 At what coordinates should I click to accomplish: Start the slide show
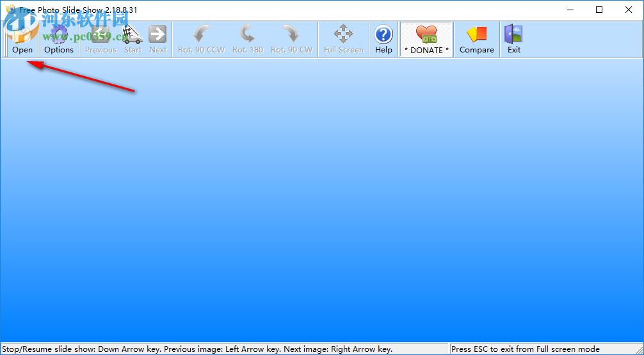(133, 40)
